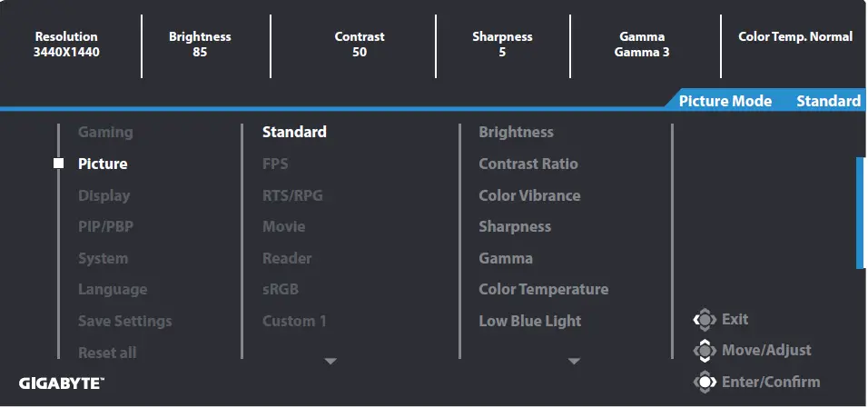Open Color Temperature option
The image size is (868, 408).
[x=543, y=290]
